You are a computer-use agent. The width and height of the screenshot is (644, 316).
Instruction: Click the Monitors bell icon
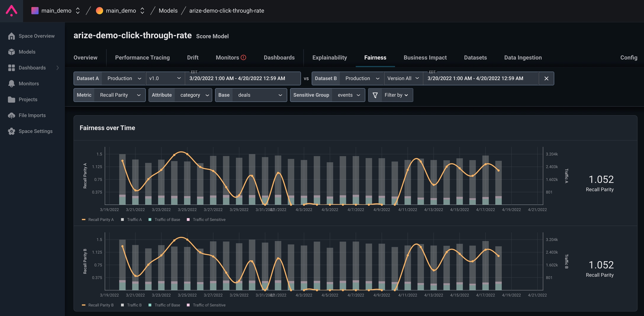point(11,84)
